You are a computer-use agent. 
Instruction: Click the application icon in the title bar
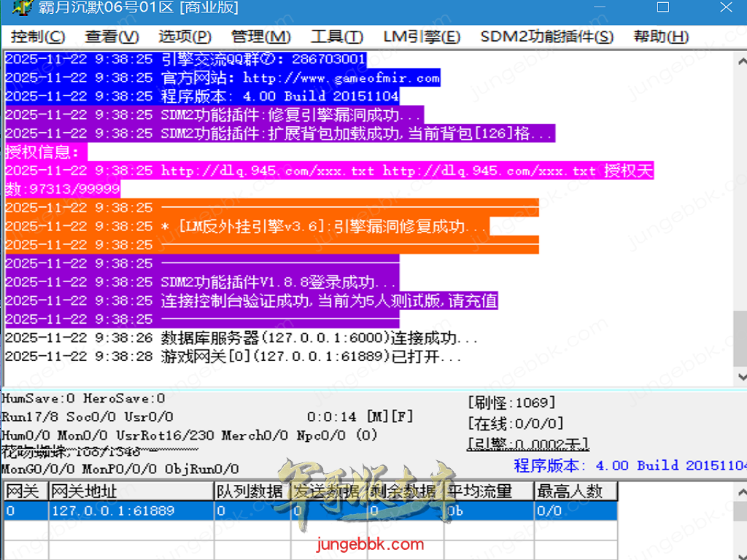[23, 9]
